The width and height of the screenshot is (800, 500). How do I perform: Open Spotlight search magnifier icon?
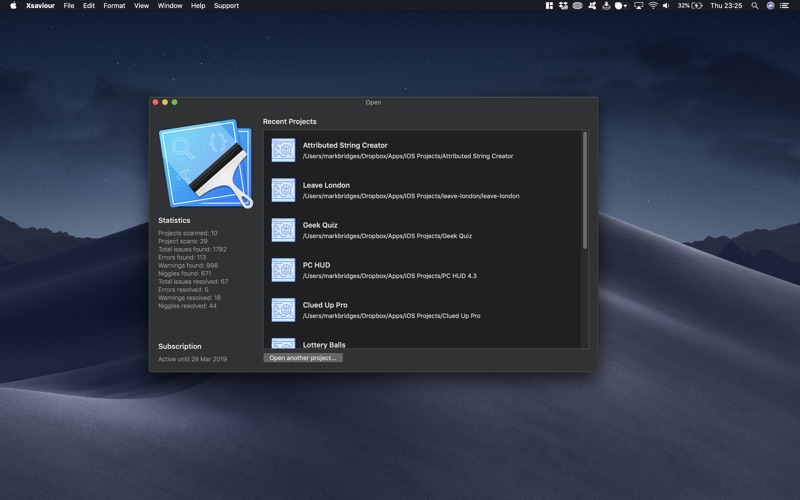coord(755,6)
